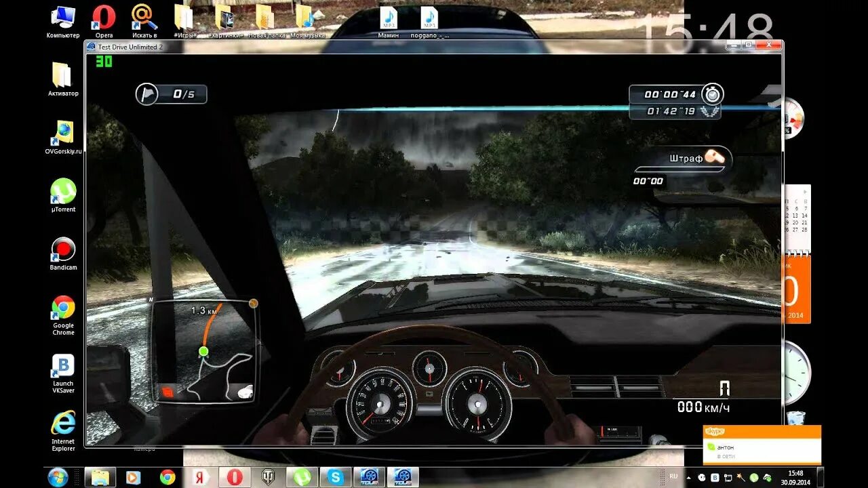Screen dimensions: 868x488
Task: Click the analog clock desktop gadget
Action: pyautogui.click(x=797, y=373)
